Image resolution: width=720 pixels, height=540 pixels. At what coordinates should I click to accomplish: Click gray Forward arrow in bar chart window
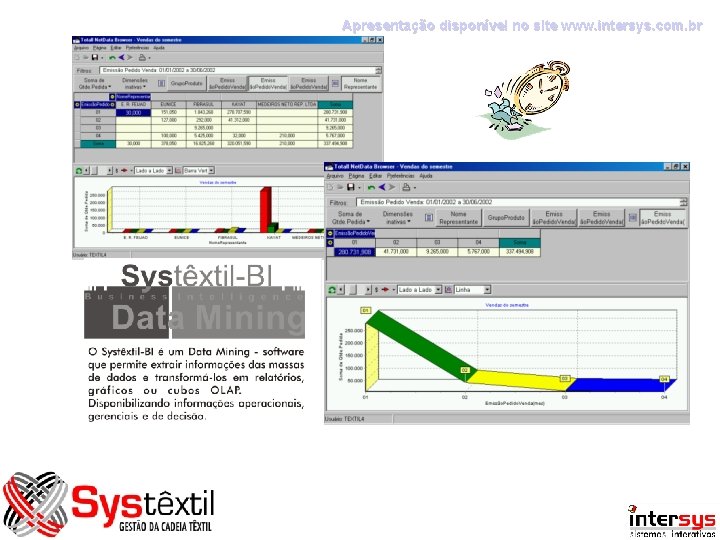130,57
